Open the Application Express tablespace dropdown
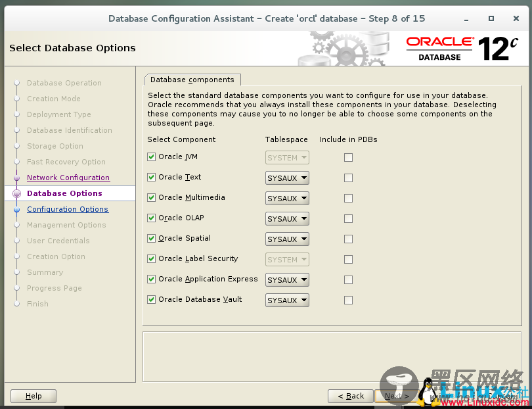The height and width of the screenshot is (409, 532). pyautogui.click(x=287, y=280)
